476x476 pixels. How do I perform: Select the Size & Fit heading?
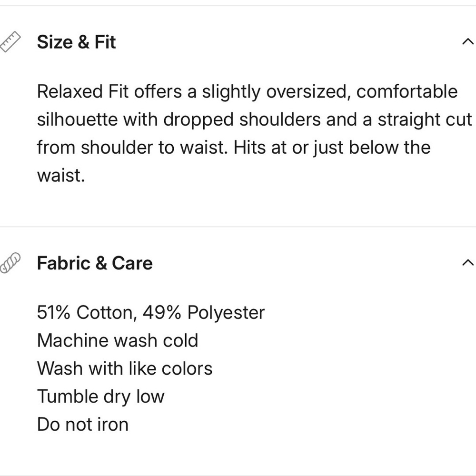(77, 42)
